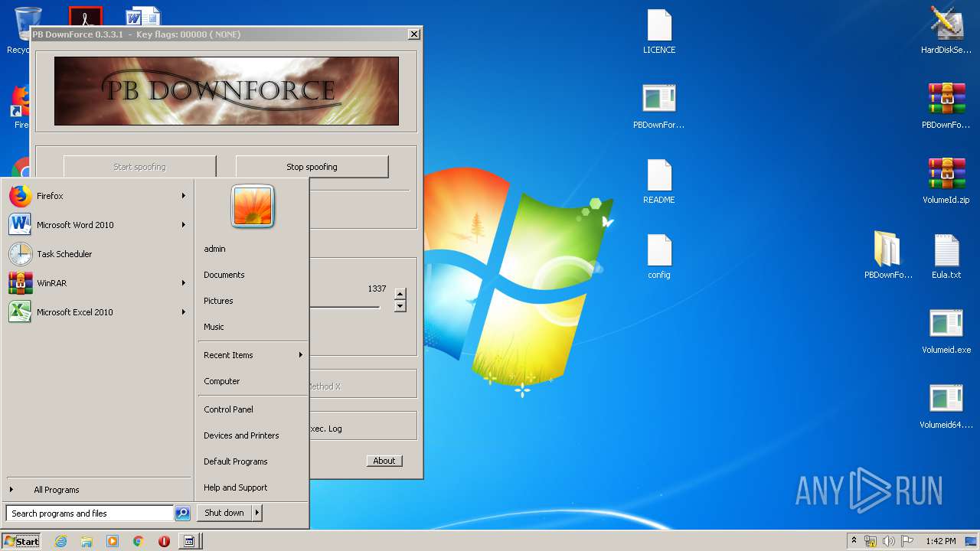Increase value with the up spinner arrow

(400, 293)
